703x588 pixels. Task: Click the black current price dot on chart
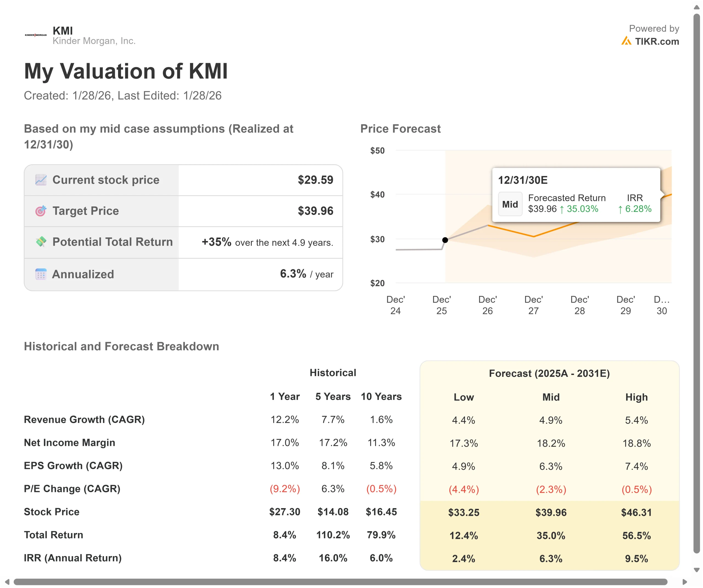[445, 240]
